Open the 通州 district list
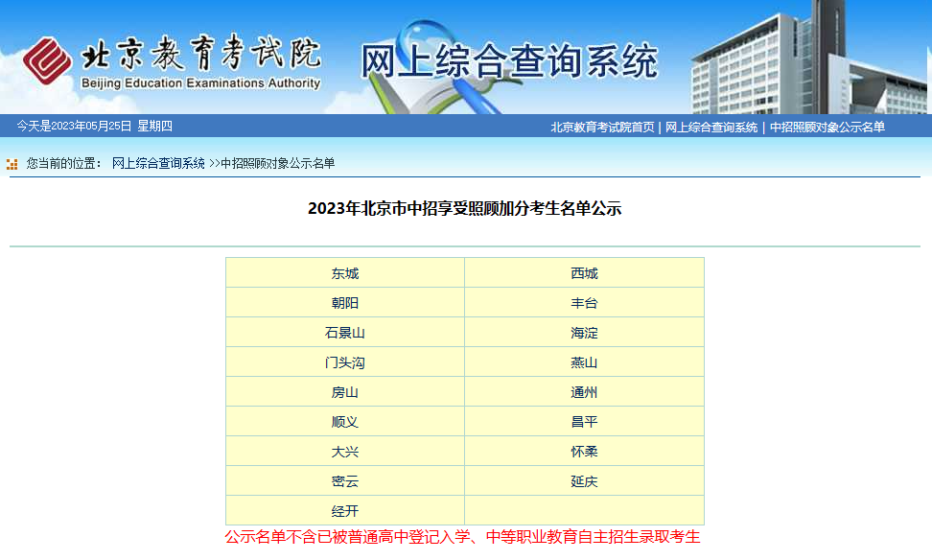The height and width of the screenshot is (560, 932). click(x=584, y=392)
